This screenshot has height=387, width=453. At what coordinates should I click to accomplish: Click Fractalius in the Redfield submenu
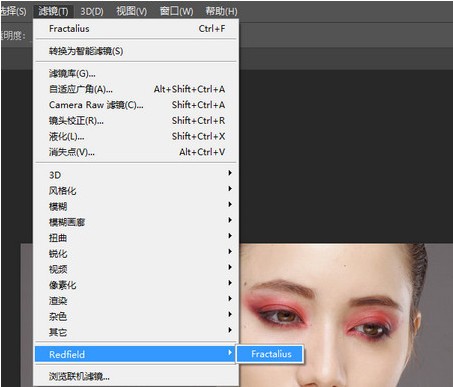coord(270,354)
